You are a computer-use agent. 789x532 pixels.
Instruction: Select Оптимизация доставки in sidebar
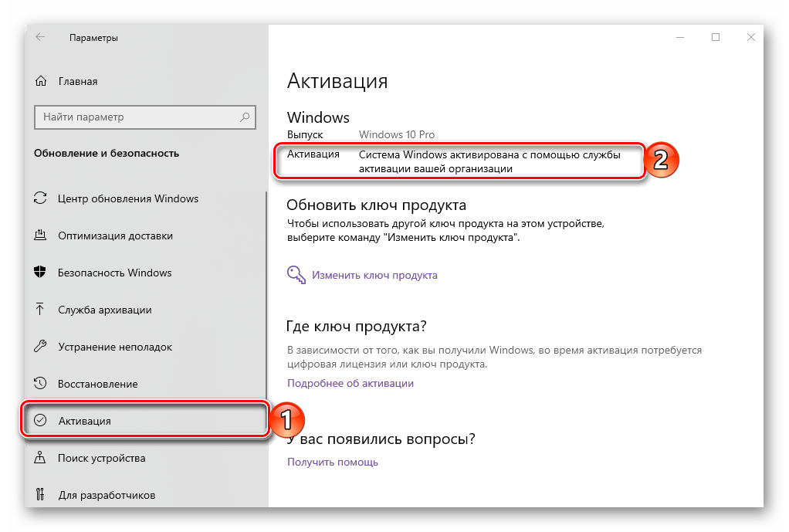[115, 236]
